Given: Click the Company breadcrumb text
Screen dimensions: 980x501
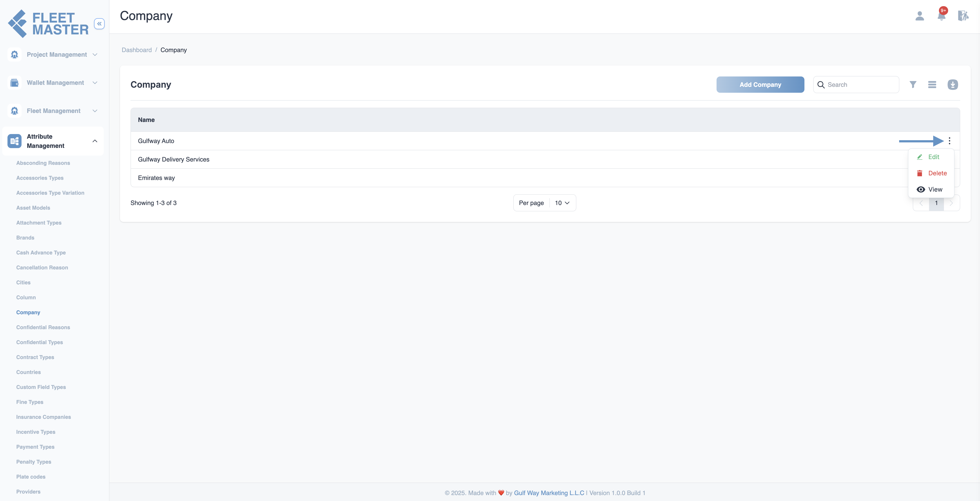Looking at the screenshot, I should point(174,50).
